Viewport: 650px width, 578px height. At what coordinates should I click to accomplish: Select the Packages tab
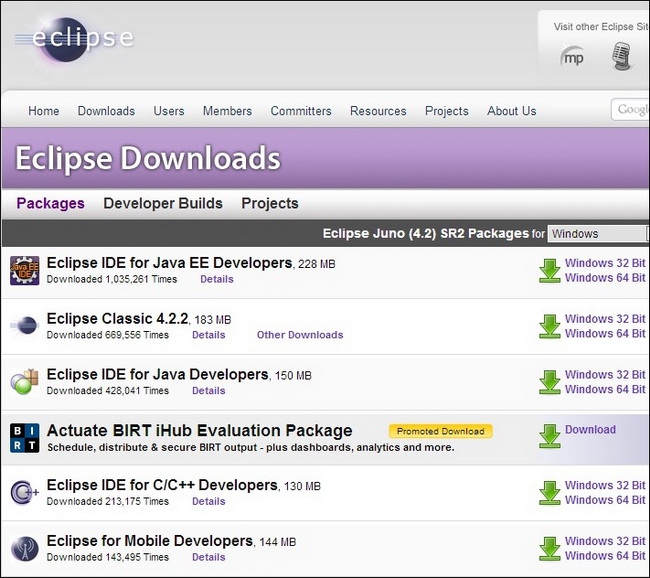coord(51,203)
